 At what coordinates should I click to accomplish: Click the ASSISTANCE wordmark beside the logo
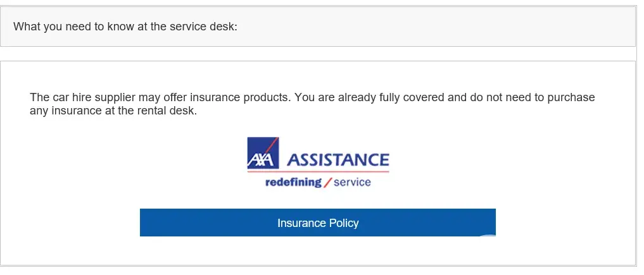pyautogui.click(x=338, y=159)
